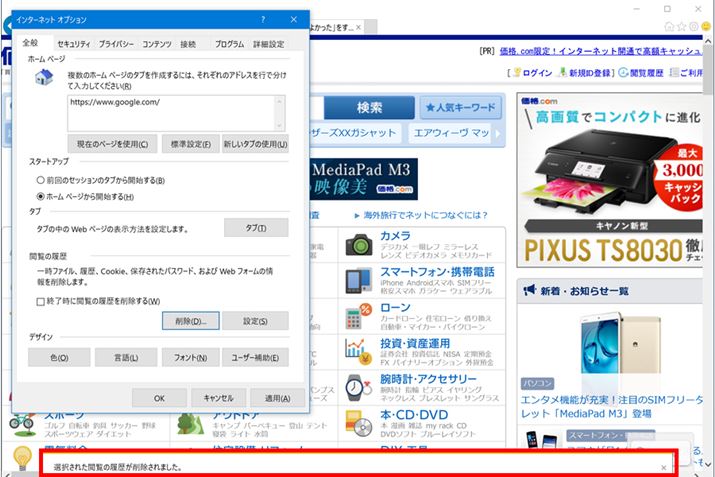This screenshot has width=715, height=477.
Task: Click the outdoor tree category icon
Action: 191,424
